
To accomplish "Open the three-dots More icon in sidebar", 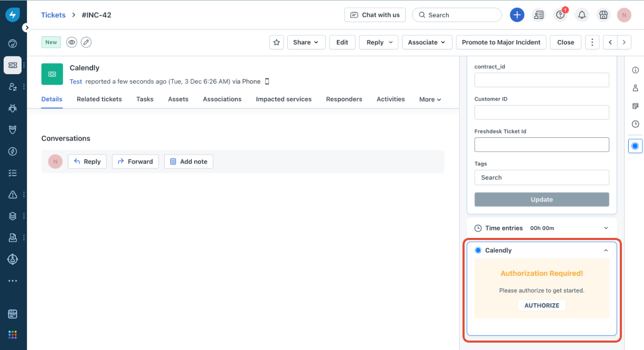I will 13,281.
